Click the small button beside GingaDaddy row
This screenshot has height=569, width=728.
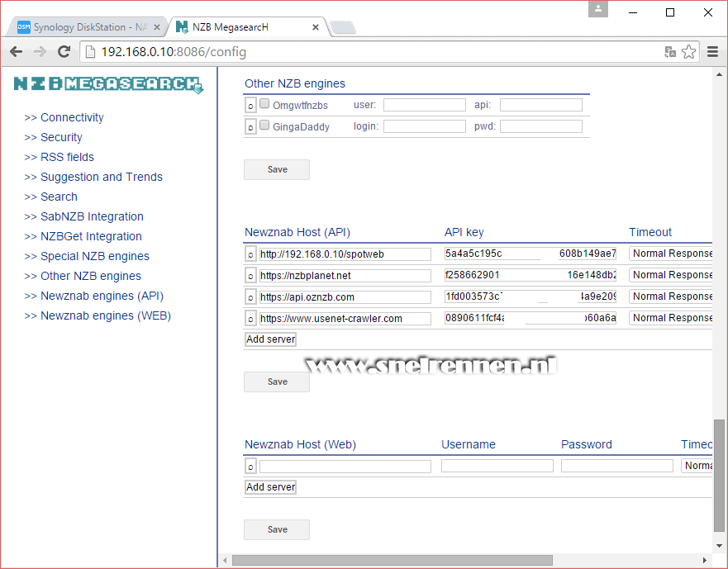coord(250,126)
